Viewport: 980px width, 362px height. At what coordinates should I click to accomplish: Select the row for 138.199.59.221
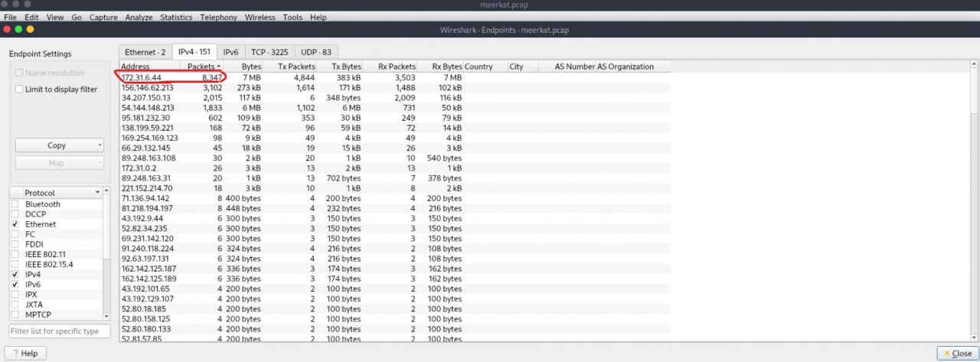click(395, 128)
